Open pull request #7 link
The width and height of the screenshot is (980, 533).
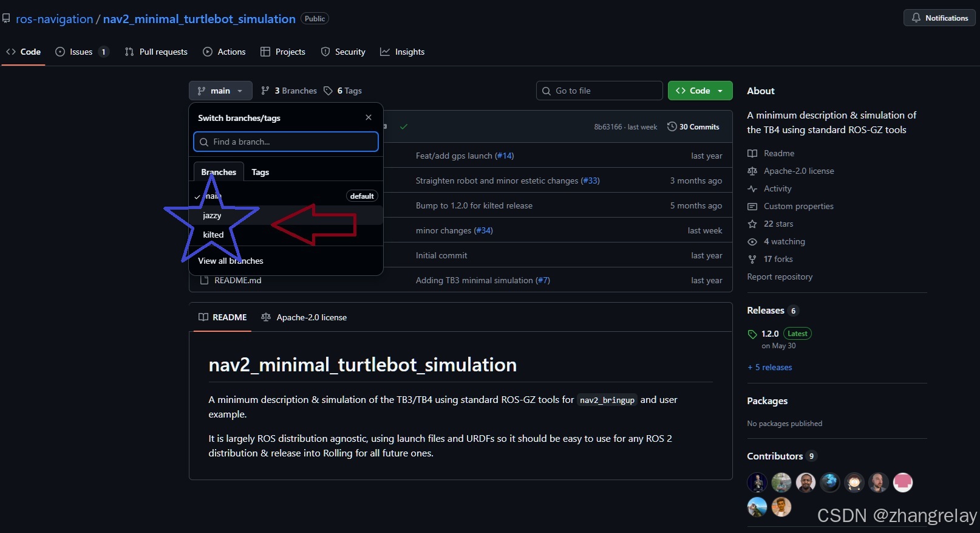click(x=543, y=280)
